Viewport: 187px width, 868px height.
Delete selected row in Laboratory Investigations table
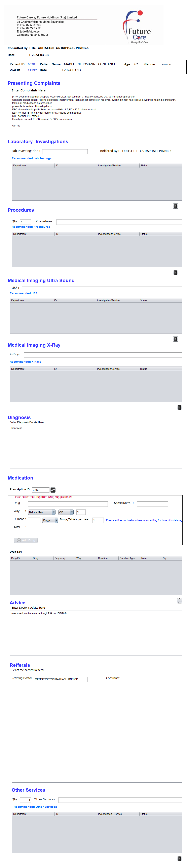[x=175, y=206]
